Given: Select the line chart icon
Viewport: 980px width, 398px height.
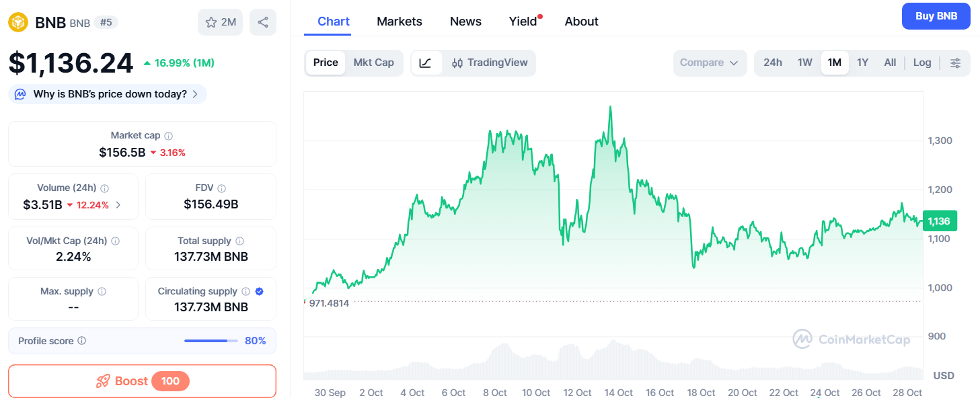Looking at the screenshot, I should coord(425,63).
